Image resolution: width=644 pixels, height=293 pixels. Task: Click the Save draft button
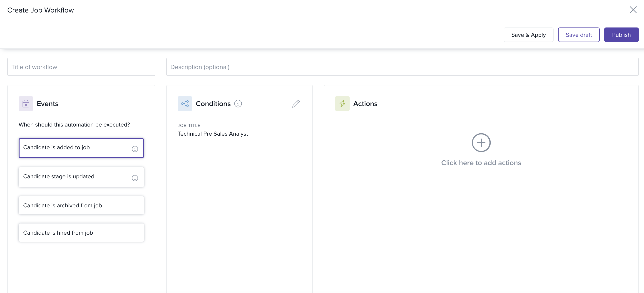[x=579, y=35]
